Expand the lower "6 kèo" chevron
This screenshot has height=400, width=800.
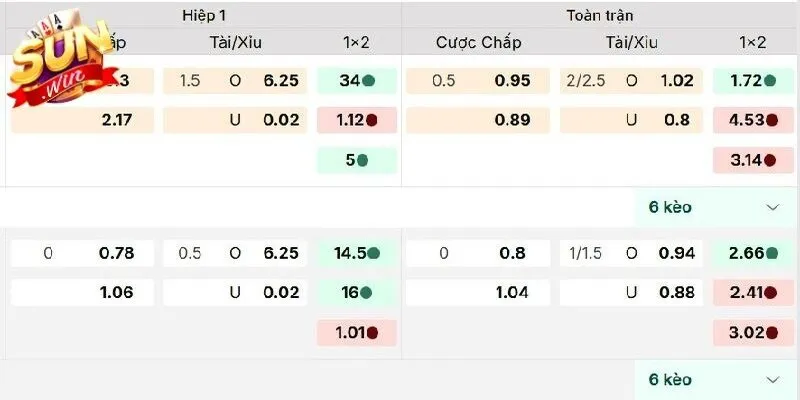771,380
